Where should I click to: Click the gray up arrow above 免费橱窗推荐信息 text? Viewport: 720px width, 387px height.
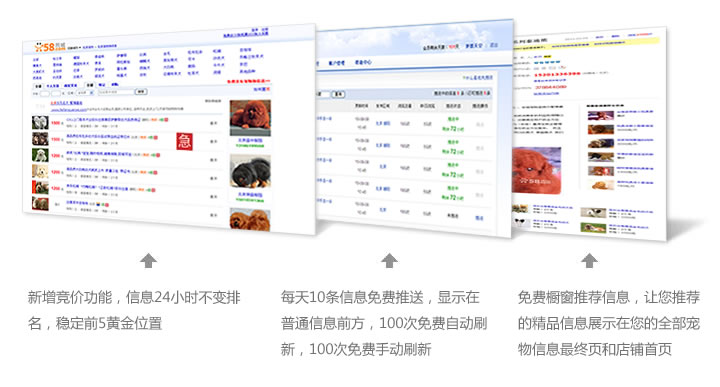point(589,260)
